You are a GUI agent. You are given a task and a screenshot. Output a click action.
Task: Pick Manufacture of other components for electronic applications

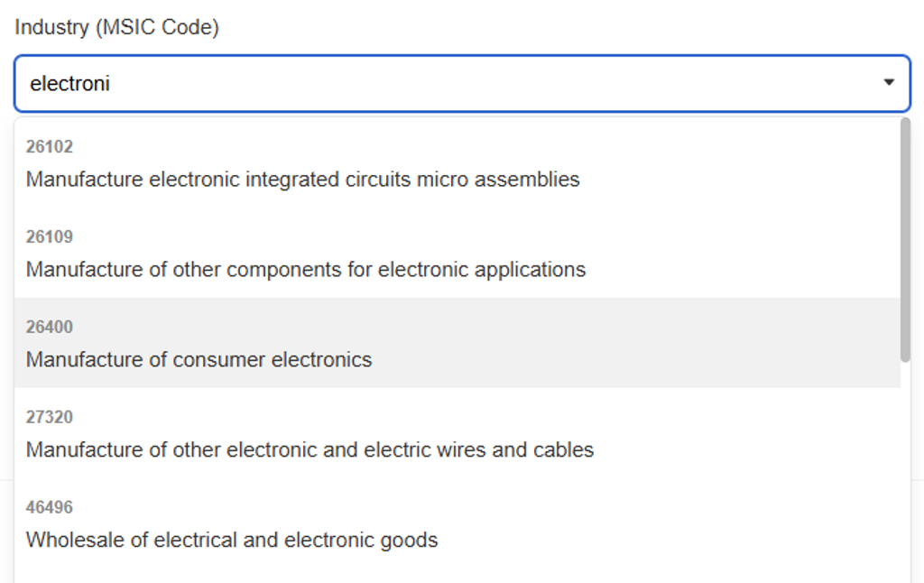(x=305, y=270)
